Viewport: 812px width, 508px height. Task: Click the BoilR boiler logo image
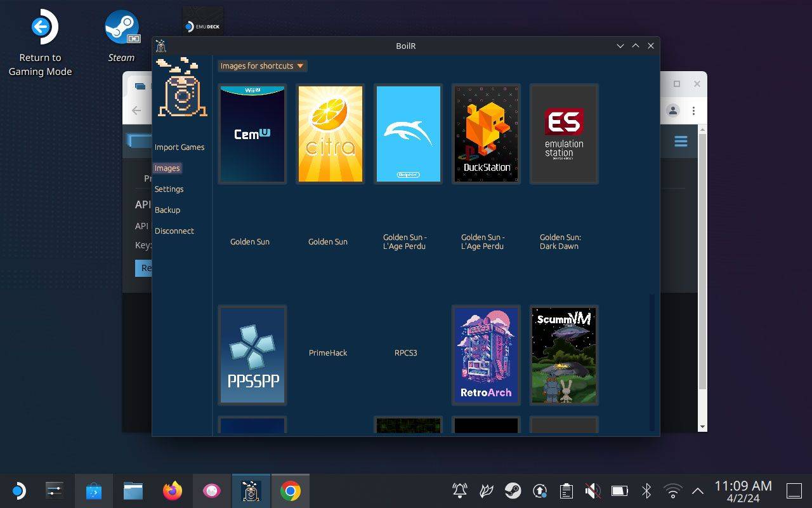click(x=182, y=87)
